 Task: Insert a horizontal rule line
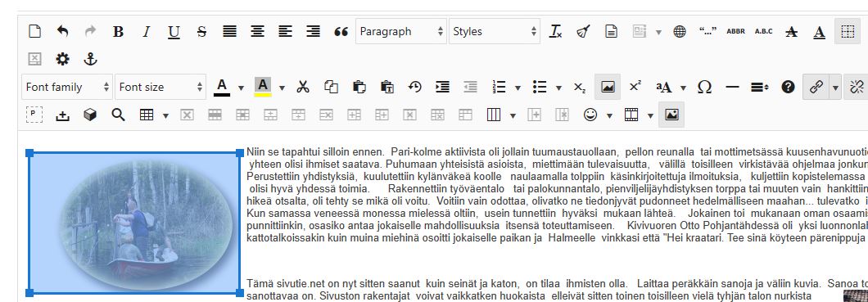[732, 87]
